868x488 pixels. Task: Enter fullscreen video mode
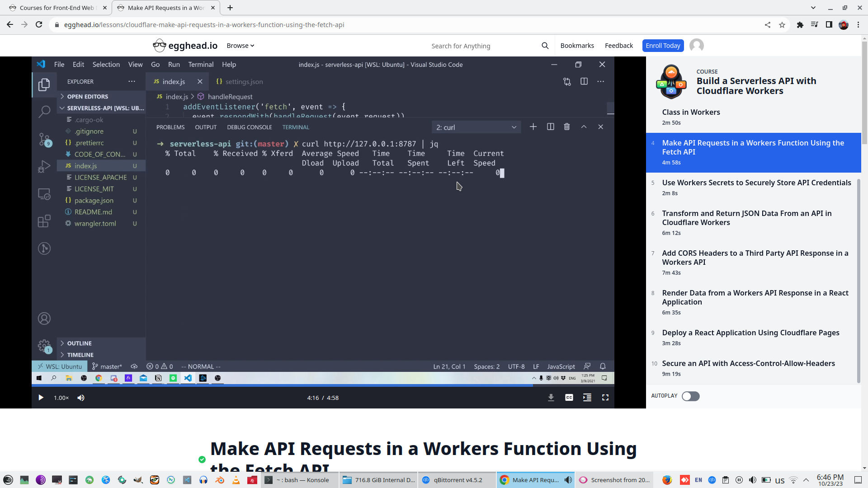point(605,398)
